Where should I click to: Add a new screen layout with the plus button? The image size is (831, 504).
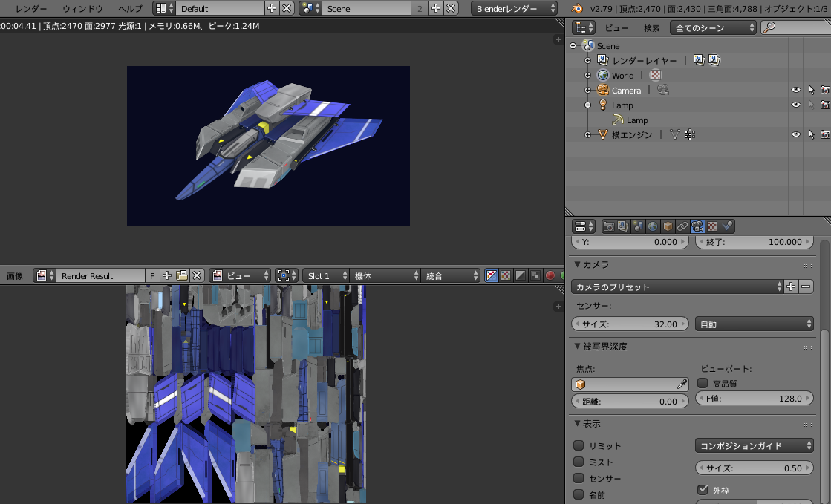click(271, 8)
